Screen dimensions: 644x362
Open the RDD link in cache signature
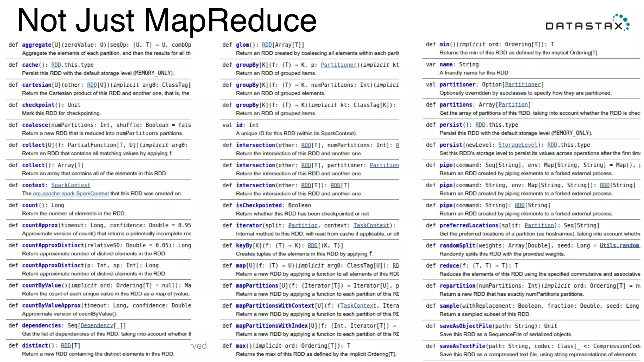(56, 65)
